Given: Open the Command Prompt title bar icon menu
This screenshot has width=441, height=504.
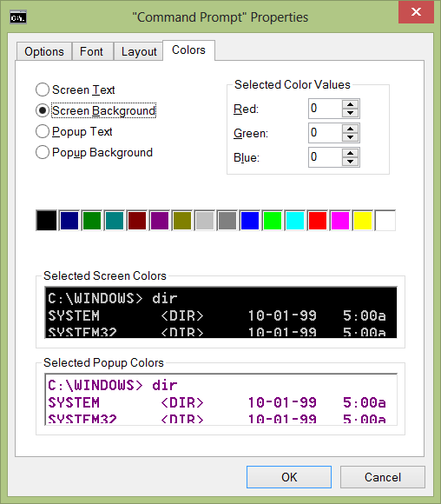Looking at the screenshot, I should click(18, 17).
